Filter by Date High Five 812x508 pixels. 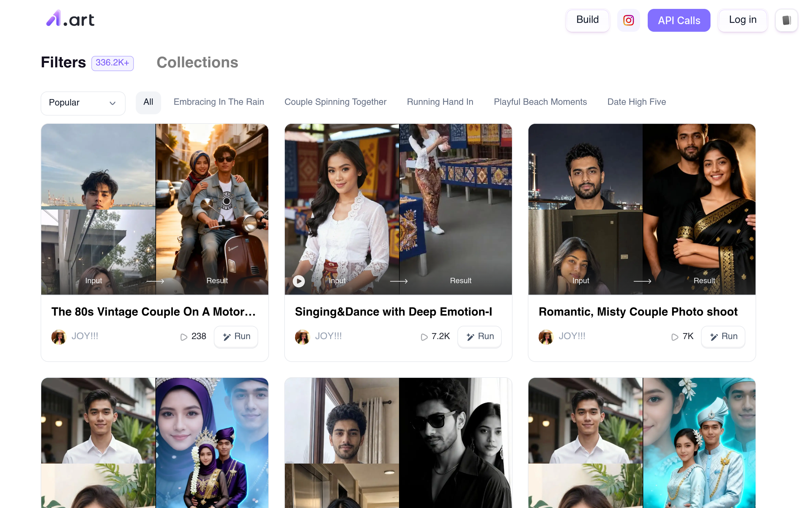[637, 102]
